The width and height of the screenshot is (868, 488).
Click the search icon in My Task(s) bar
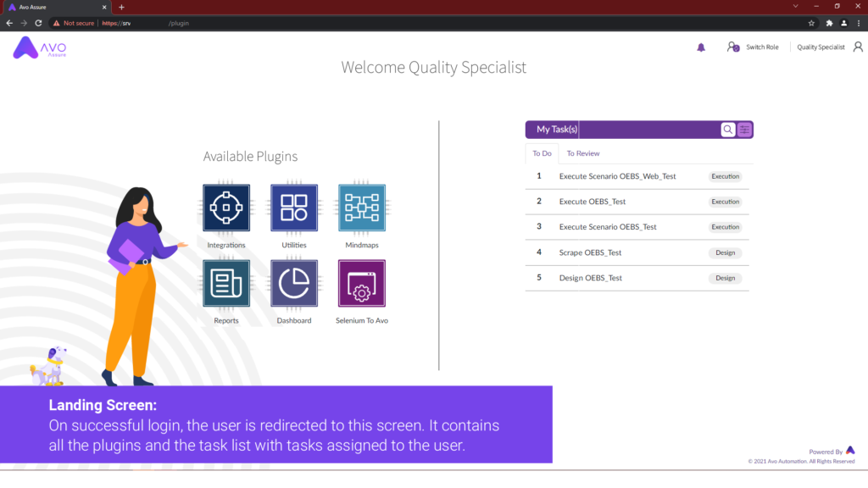[x=728, y=130]
